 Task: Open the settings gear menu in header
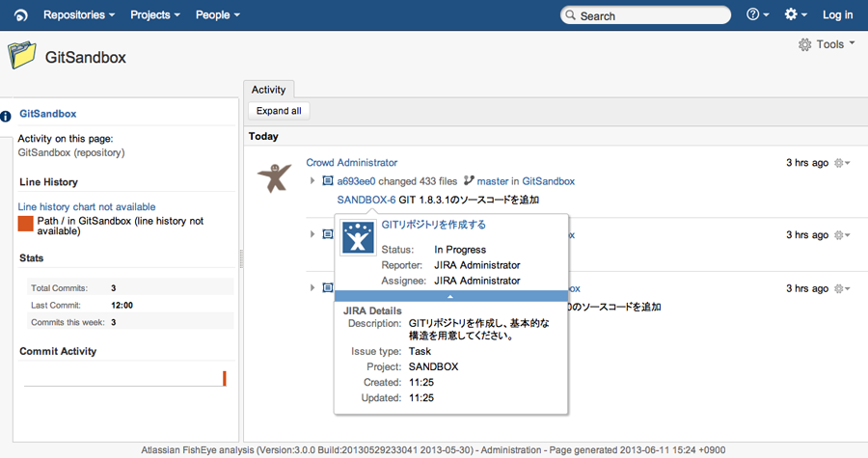pos(796,14)
